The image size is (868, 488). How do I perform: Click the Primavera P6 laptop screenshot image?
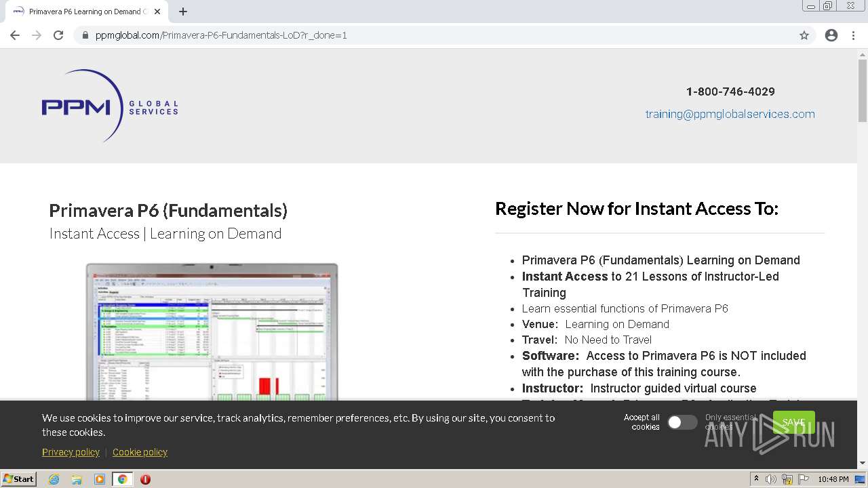click(212, 332)
